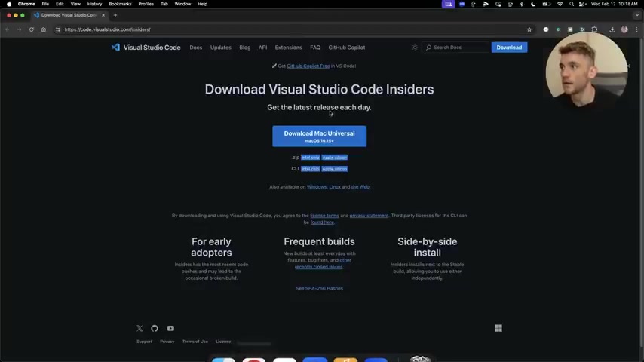
Task: Open the Blog nav item
Action: coord(245,48)
